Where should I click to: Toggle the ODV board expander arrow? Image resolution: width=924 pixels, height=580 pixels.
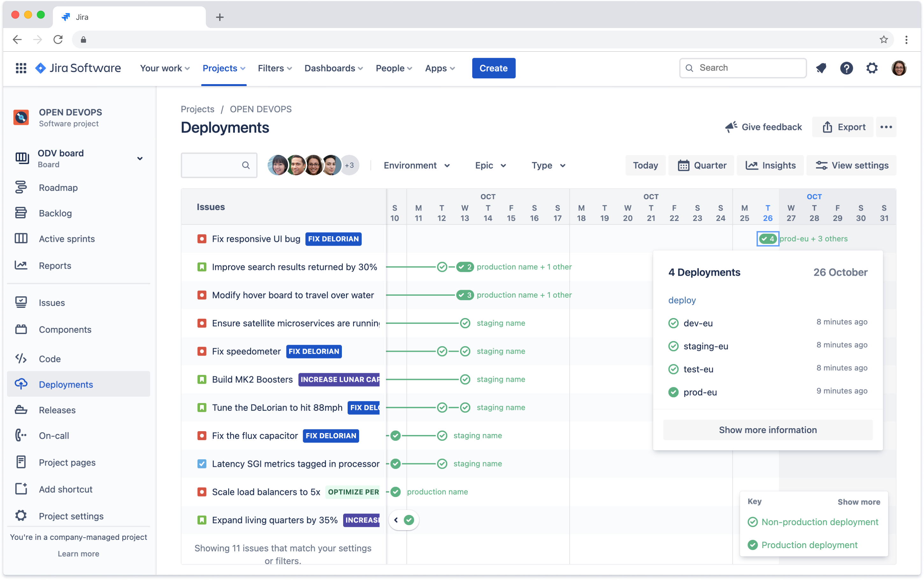(x=140, y=158)
